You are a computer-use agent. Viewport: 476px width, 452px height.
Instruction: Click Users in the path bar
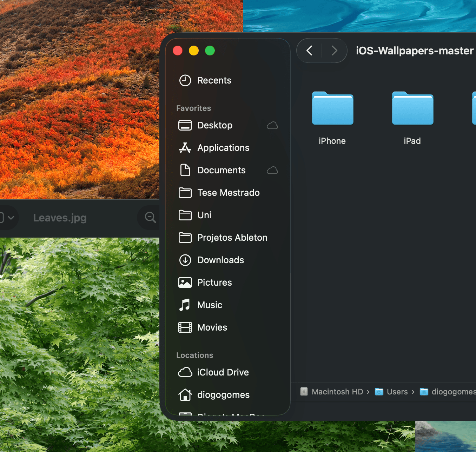point(397,392)
